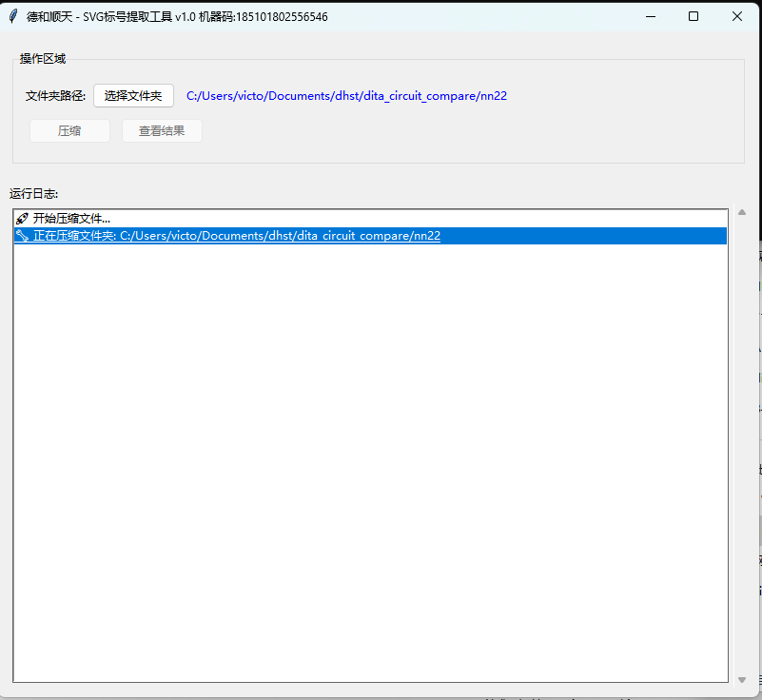The width and height of the screenshot is (762, 700).
Task: Click the scrollbar down arrow of the log
Action: pyautogui.click(x=742, y=679)
